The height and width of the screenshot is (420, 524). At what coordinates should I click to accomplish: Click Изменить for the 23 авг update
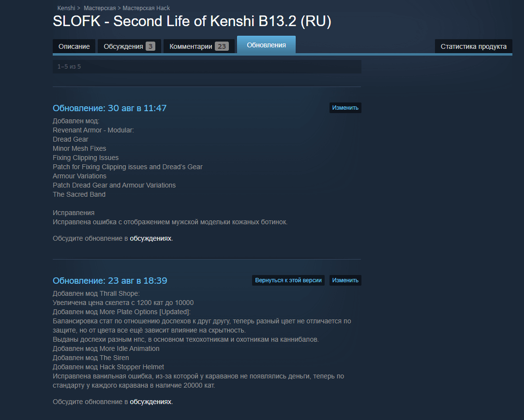[x=345, y=280]
